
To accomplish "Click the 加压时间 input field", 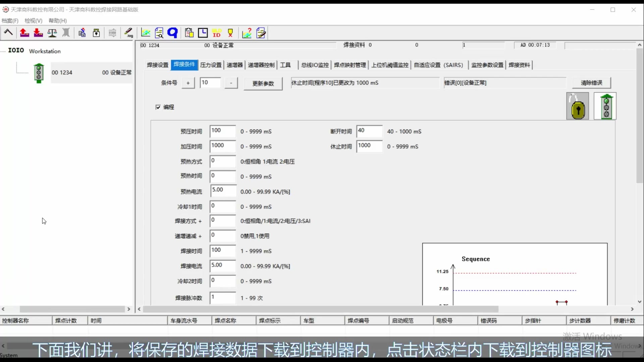I will click(223, 146).
